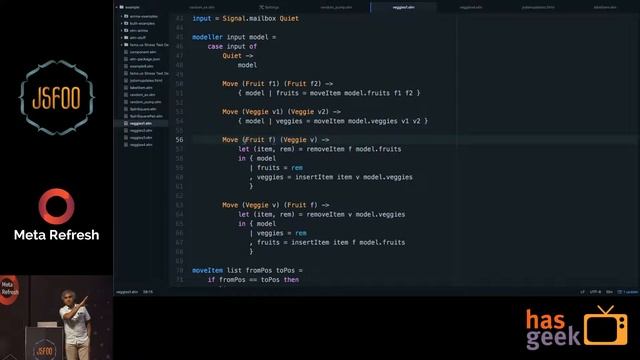Click the root 'example' folder icon
The height and width of the screenshot is (360, 640).
click(x=122, y=7)
